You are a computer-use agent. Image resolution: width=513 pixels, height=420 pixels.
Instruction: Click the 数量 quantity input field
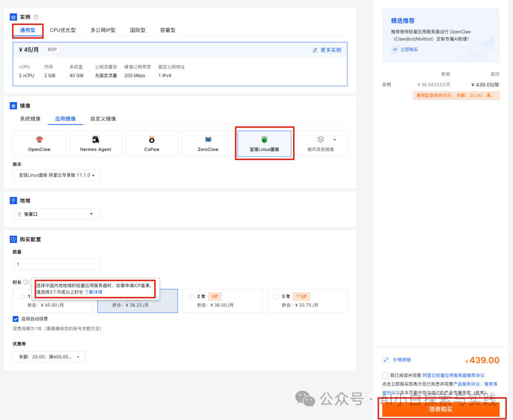tap(56, 264)
